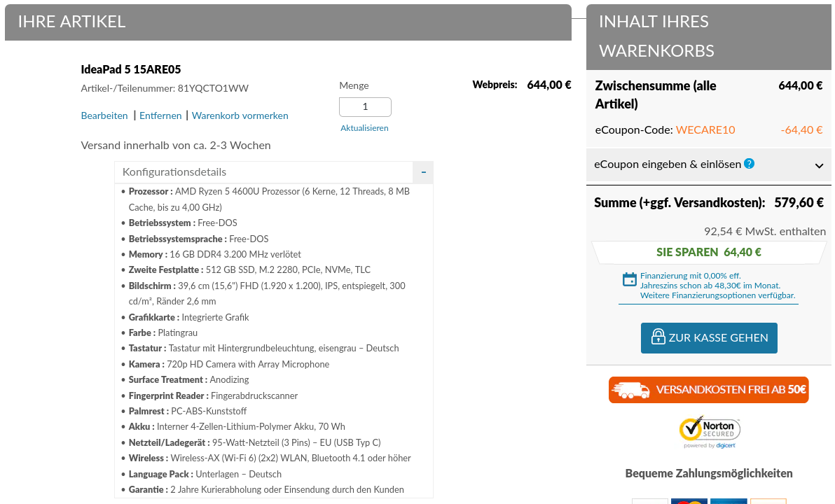Click the WECARE10 coupon code text
The height and width of the screenshot is (504, 835).
[705, 130]
